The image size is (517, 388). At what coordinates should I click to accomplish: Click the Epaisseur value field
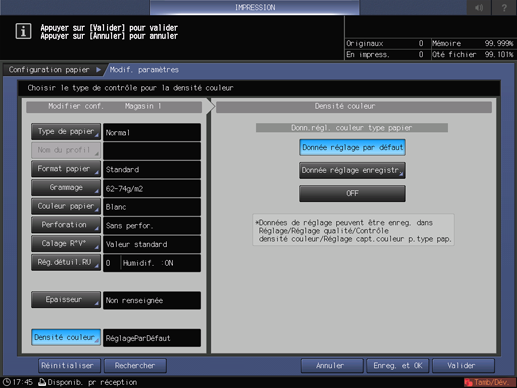[x=152, y=300]
